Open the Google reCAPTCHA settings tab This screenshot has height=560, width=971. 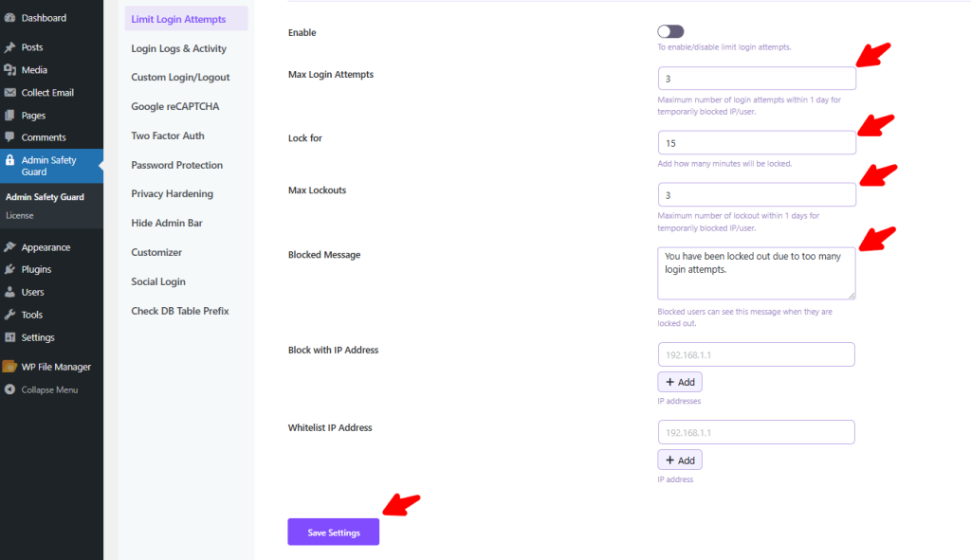pos(175,106)
